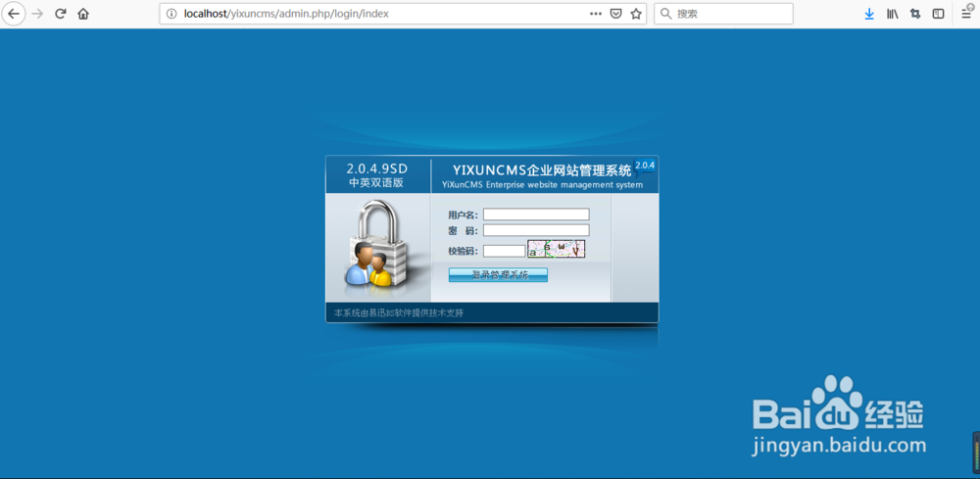This screenshot has height=479, width=980.
Task: Click the 校验码: label
Action: pyautogui.click(x=464, y=251)
